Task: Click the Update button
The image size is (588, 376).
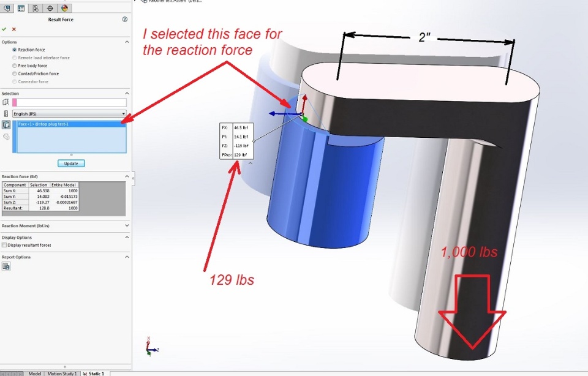Action: (71, 164)
